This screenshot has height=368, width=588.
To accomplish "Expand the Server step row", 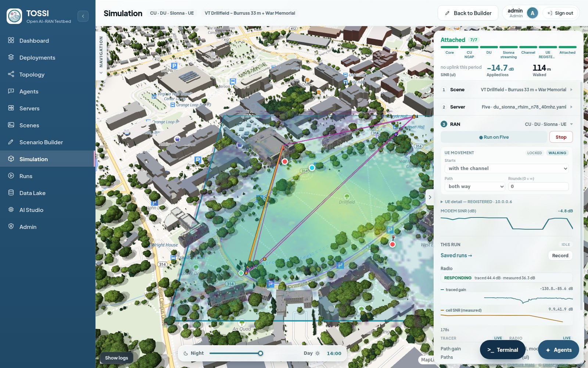I will pyautogui.click(x=507, y=107).
